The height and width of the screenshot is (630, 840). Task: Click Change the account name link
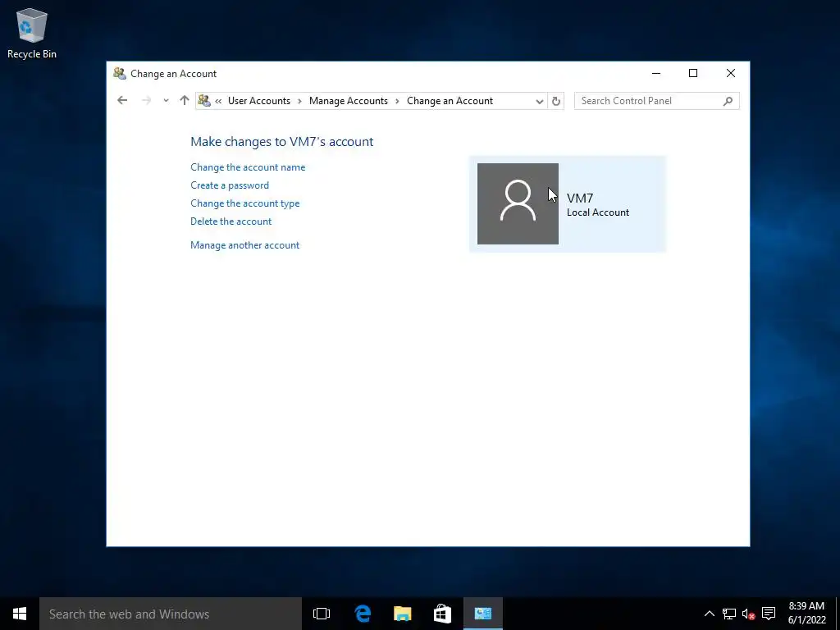248,167
